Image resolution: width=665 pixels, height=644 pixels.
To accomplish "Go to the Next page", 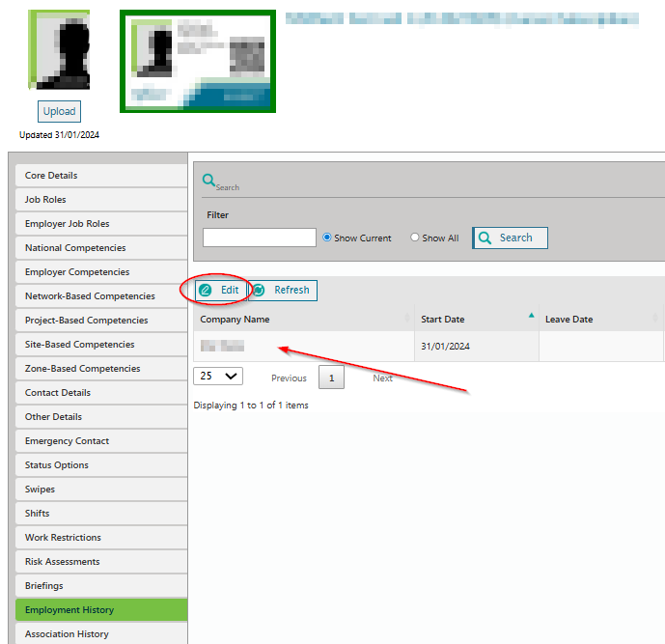I will click(x=382, y=378).
